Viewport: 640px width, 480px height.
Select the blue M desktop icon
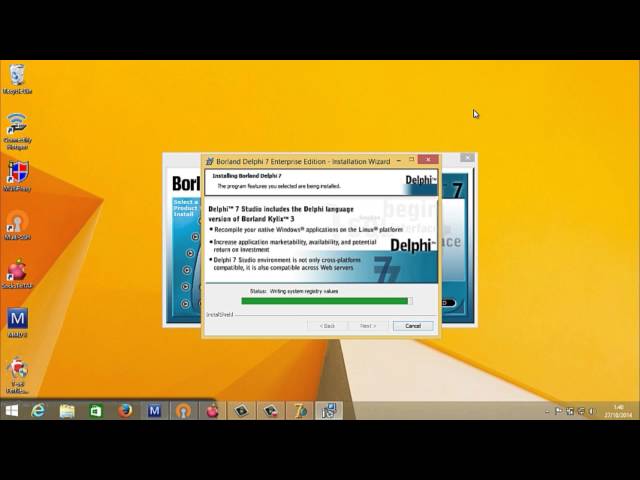[17, 322]
